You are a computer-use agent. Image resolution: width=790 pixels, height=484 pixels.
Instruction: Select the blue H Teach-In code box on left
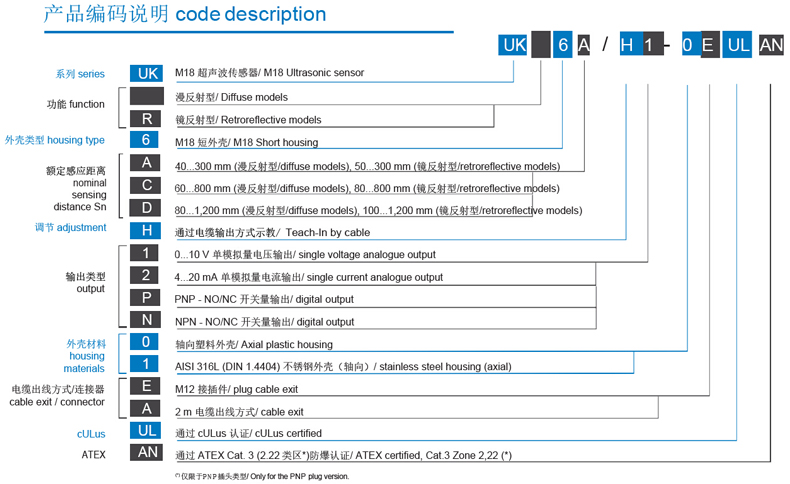click(x=146, y=230)
